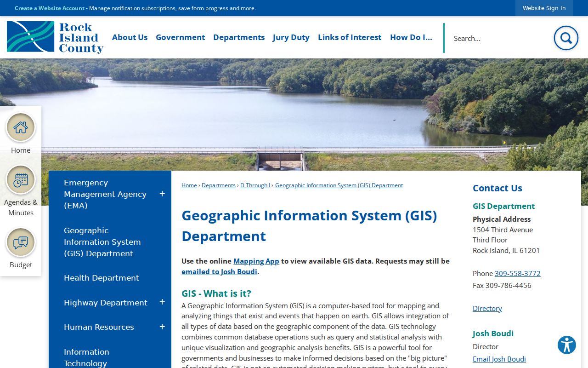Image resolution: width=588 pixels, height=368 pixels.
Task: Open the Mapping App link
Action: pyautogui.click(x=256, y=261)
